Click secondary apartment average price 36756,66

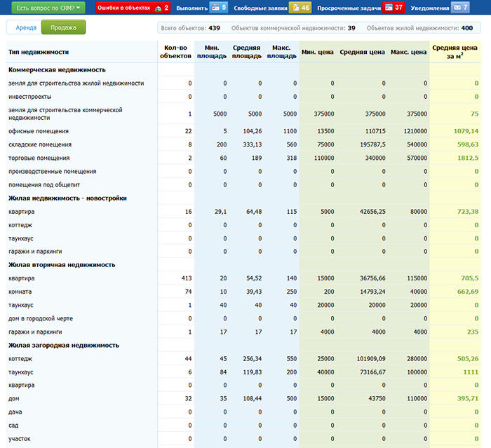coord(372,278)
